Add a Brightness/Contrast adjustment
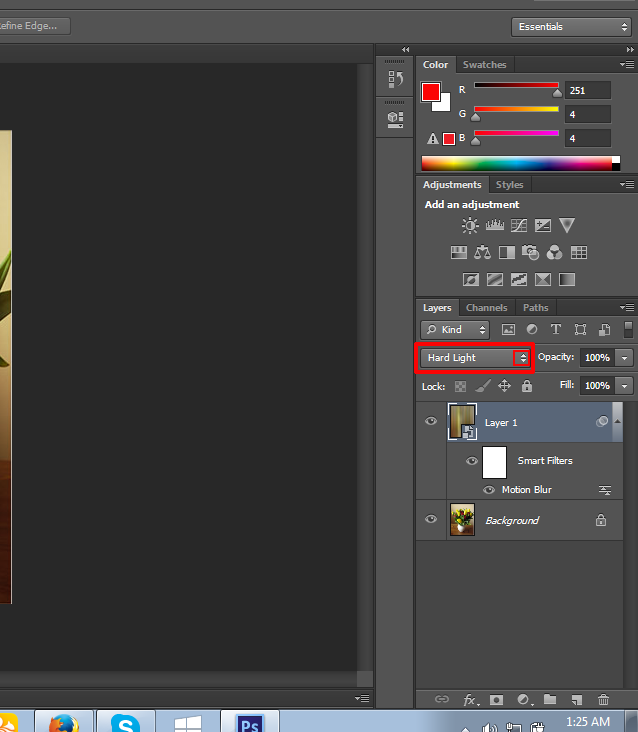This screenshot has height=732, width=638. click(470, 225)
